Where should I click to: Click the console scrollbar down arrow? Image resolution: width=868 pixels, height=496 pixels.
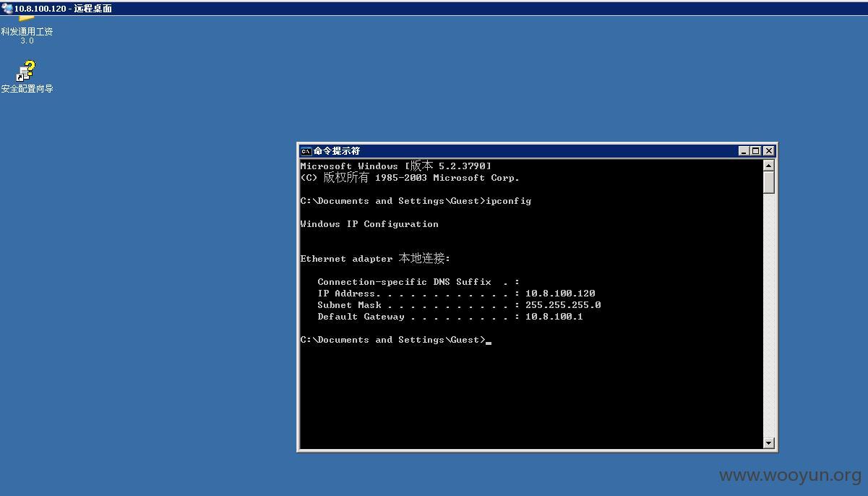coord(768,442)
